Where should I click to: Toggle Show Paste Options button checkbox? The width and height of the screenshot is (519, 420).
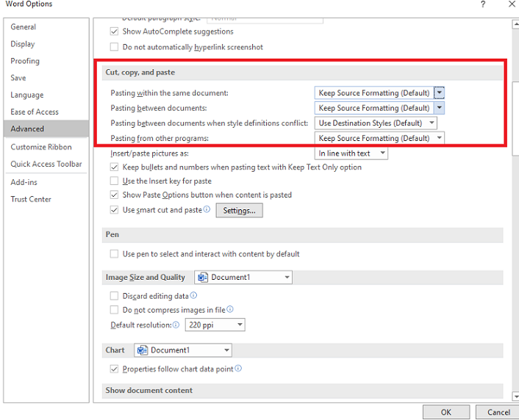click(x=114, y=195)
